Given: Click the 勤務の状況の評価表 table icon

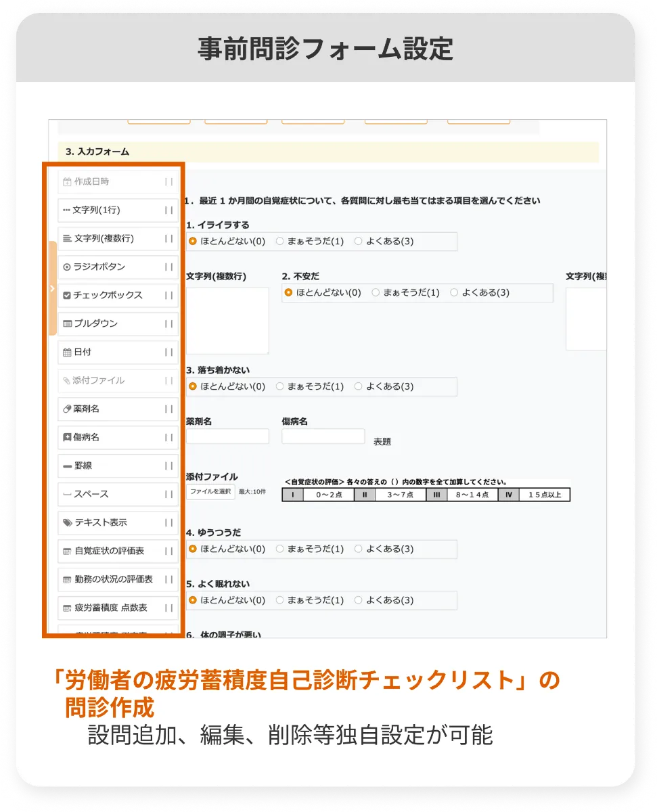Looking at the screenshot, I should pos(67,580).
